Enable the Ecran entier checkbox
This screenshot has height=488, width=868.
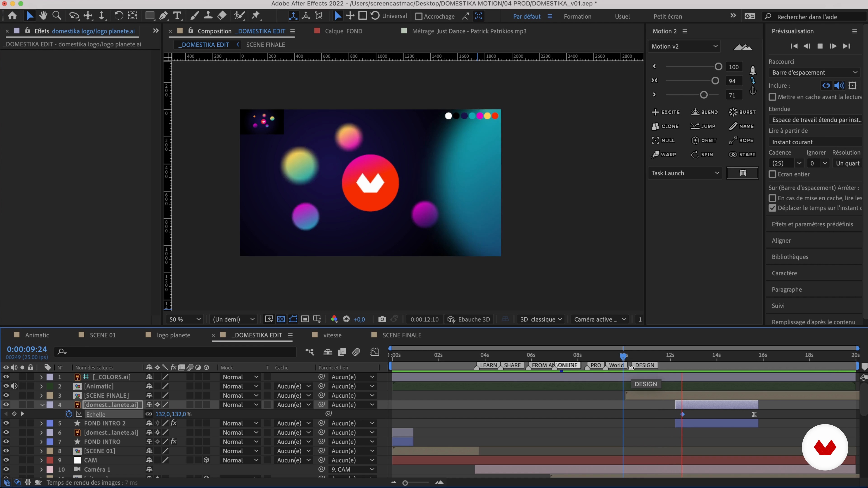point(773,174)
